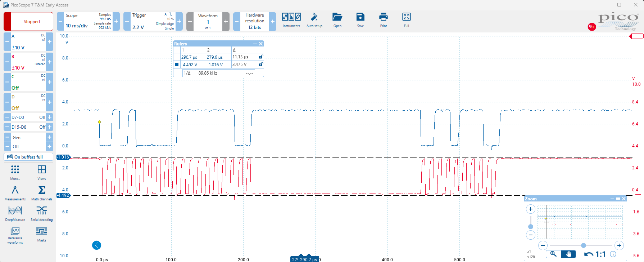
Task: Increase channel B voltage range
Action: pos(50,62)
